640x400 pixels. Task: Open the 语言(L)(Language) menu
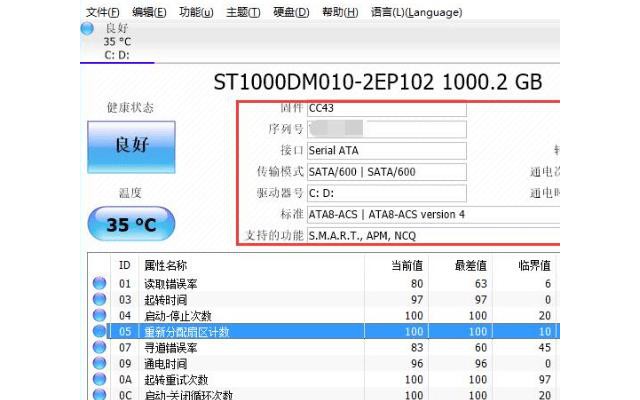click(416, 12)
